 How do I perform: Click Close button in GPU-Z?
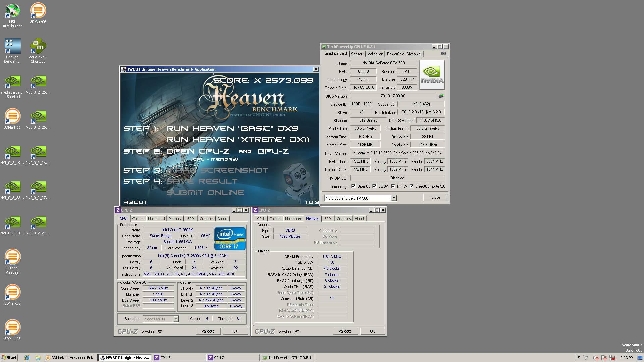click(x=435, y=197)
